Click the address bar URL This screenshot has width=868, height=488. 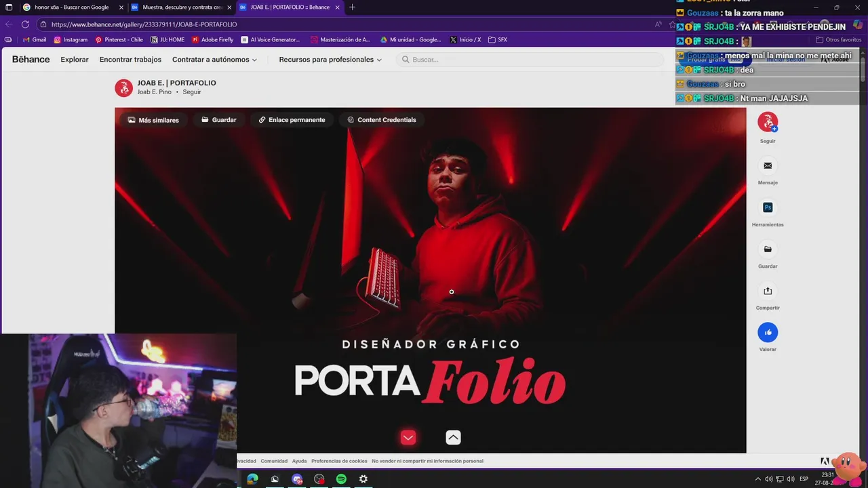point(144,24)
